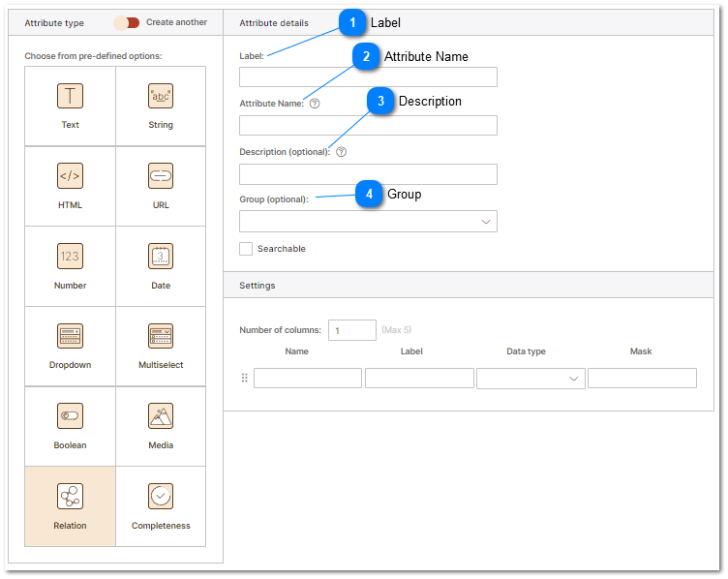Toggle the Create another switch

(127, 22)
